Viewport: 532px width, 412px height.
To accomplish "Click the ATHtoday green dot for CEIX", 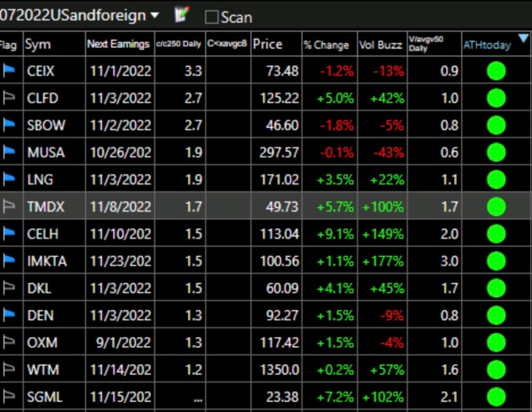I will tap(496, 71).
